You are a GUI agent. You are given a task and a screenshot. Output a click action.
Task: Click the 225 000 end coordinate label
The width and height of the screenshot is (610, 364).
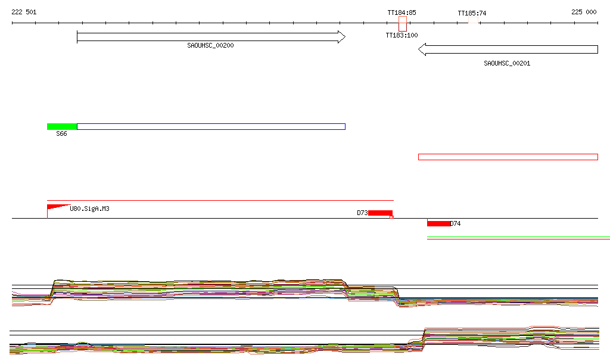coord(584,12)
